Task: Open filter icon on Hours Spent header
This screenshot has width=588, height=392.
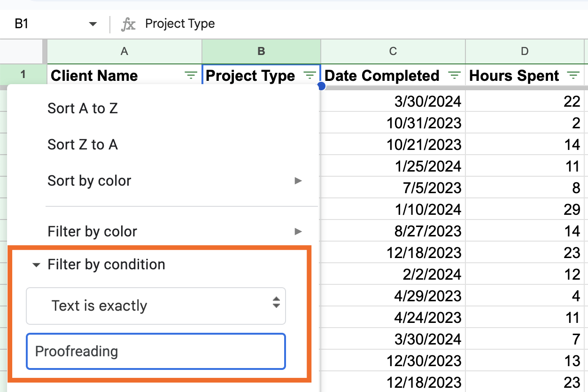Action: (573, 76)
